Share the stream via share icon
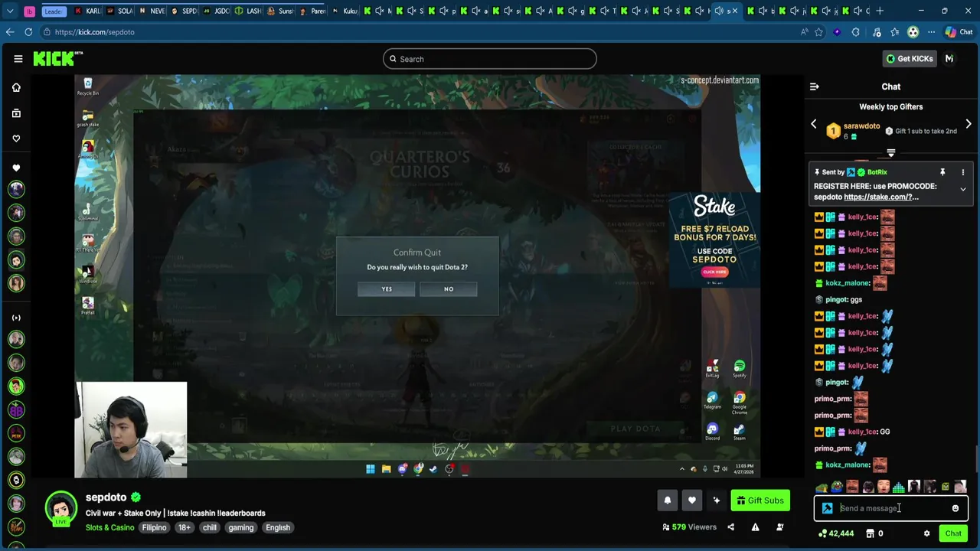This screenshot has width=980, height=551. [x=730, y=527]
